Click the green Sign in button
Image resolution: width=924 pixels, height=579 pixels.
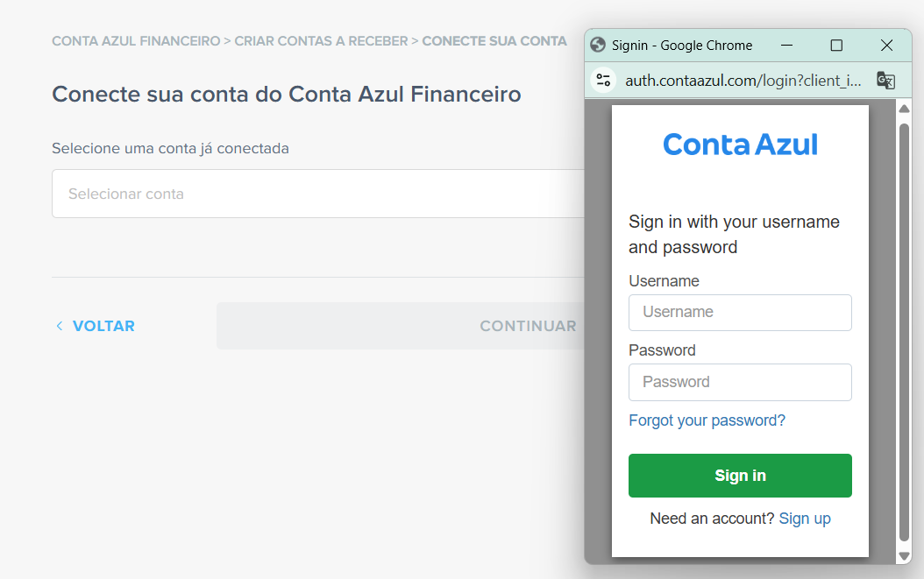pos(740,476)
